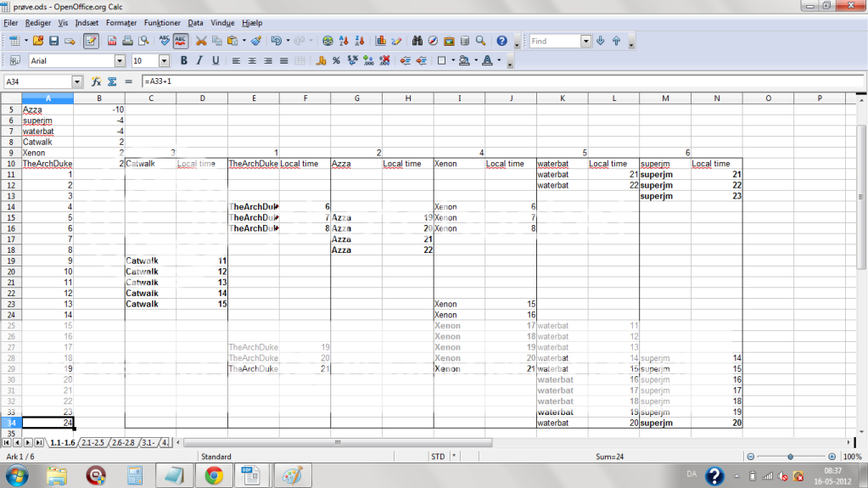The width and height of the screenshot is (868, 488).
Task: Apply Currency number format icon
Action: coord(321,61)
